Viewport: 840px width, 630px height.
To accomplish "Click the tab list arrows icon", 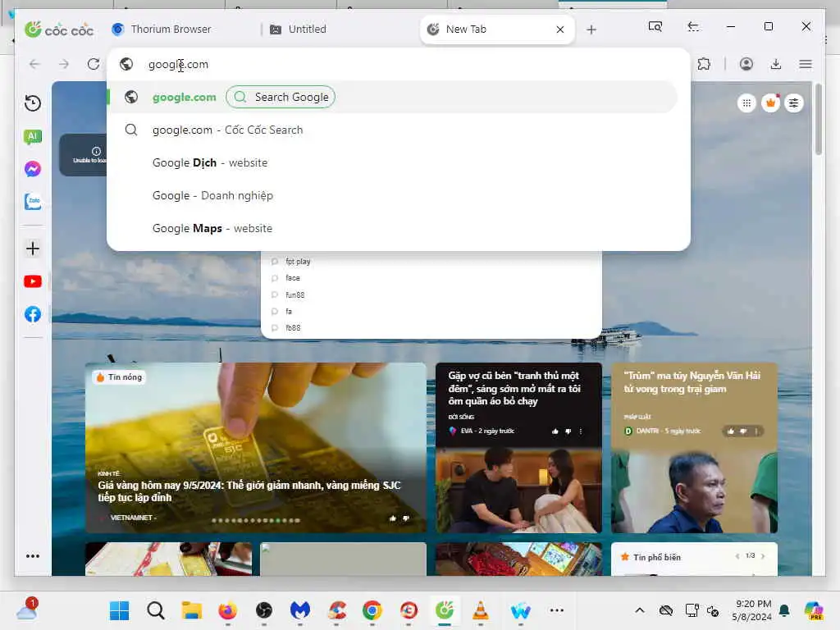I will [693, 26].
